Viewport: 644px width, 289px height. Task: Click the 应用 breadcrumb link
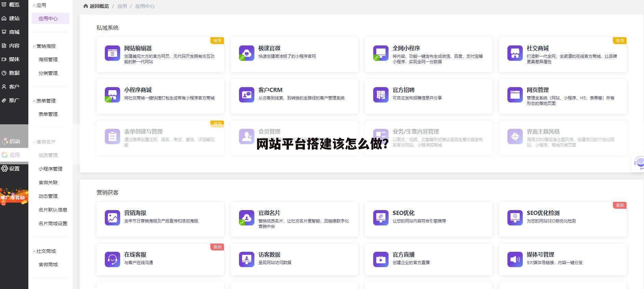point(122,6)
